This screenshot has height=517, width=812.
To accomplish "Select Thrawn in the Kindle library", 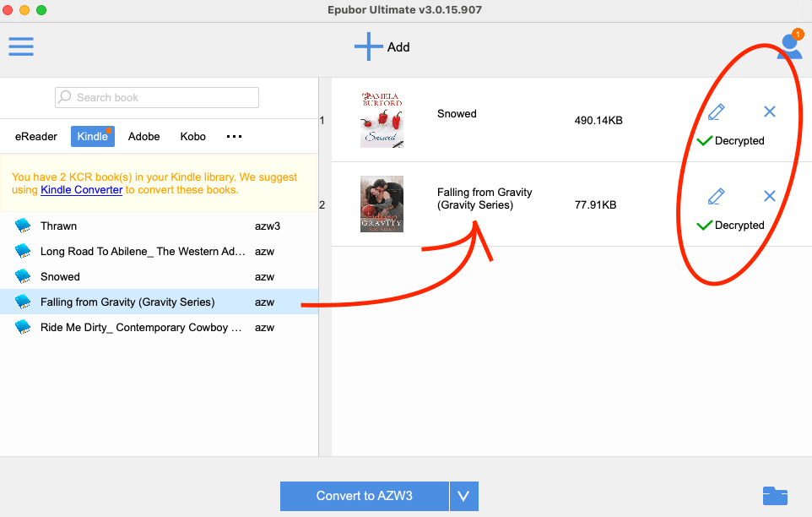I will tap(159, 226).
